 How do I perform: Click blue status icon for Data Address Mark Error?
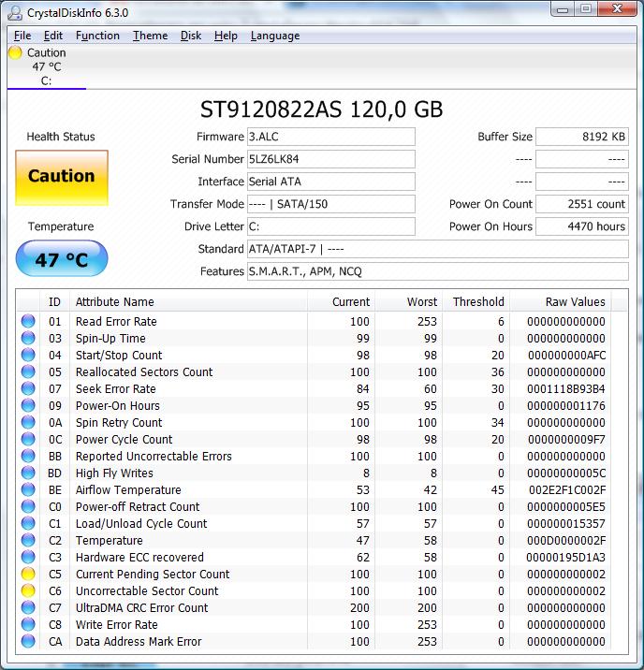tap(28, 641)
